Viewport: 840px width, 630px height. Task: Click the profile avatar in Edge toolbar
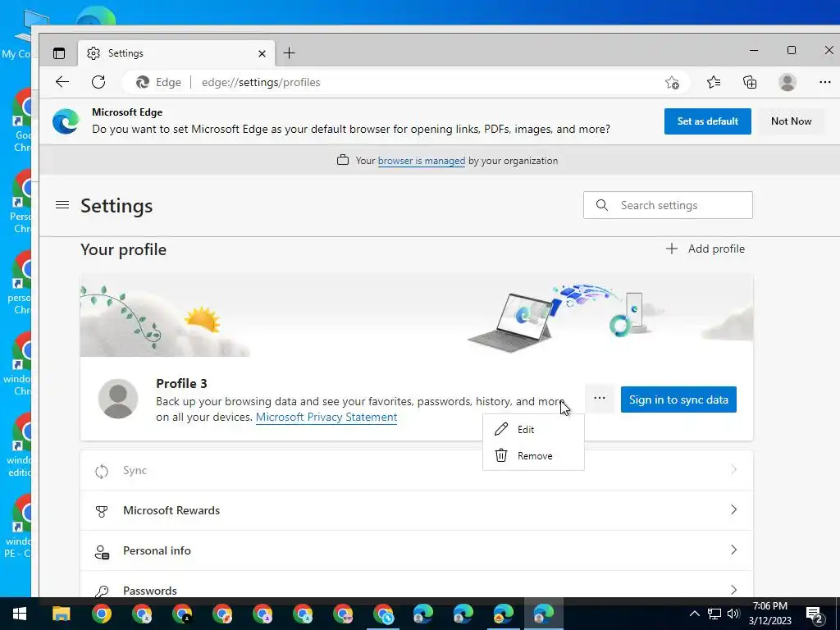point(787,82)
